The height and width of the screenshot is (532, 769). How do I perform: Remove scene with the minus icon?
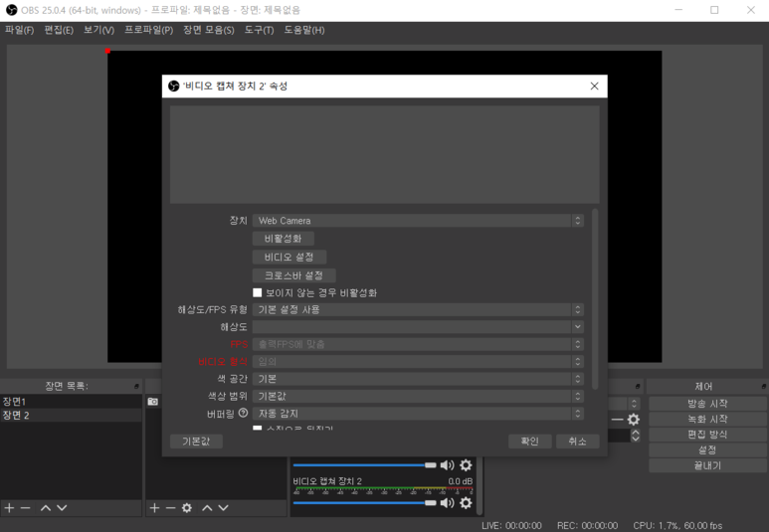click(x=26, y=508)
